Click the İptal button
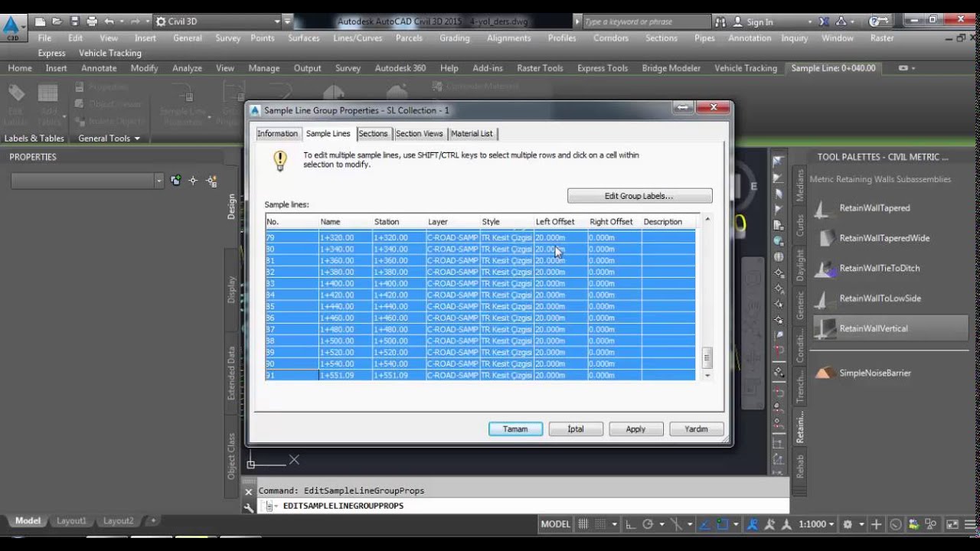The width and height of the screenshot is (980, 551). point(576,429)
